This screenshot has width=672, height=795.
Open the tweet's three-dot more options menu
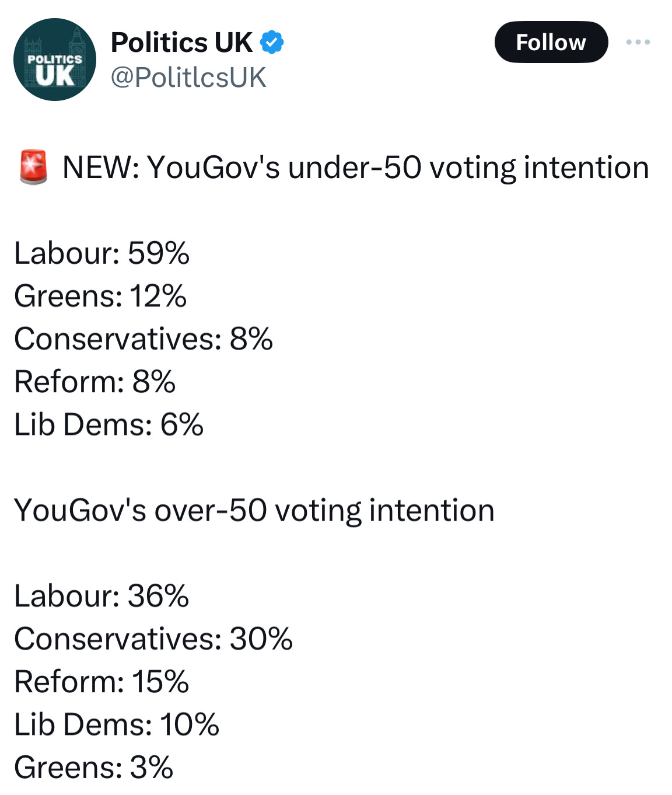click(x=638, y=42)
